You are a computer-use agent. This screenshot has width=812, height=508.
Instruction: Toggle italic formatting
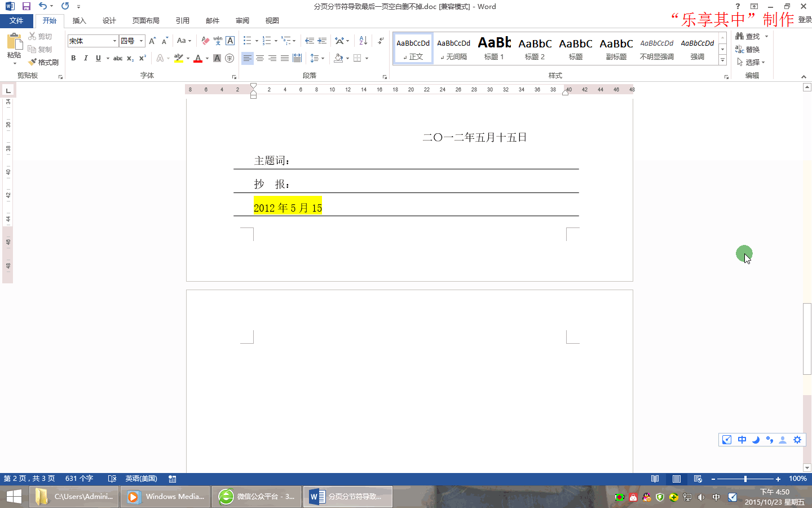pyautogui.click(x=86, y=58)
